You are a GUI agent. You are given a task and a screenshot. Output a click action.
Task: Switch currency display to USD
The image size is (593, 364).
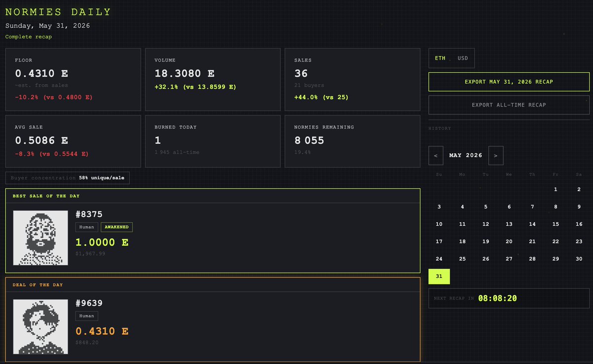(x=463, y=58)
